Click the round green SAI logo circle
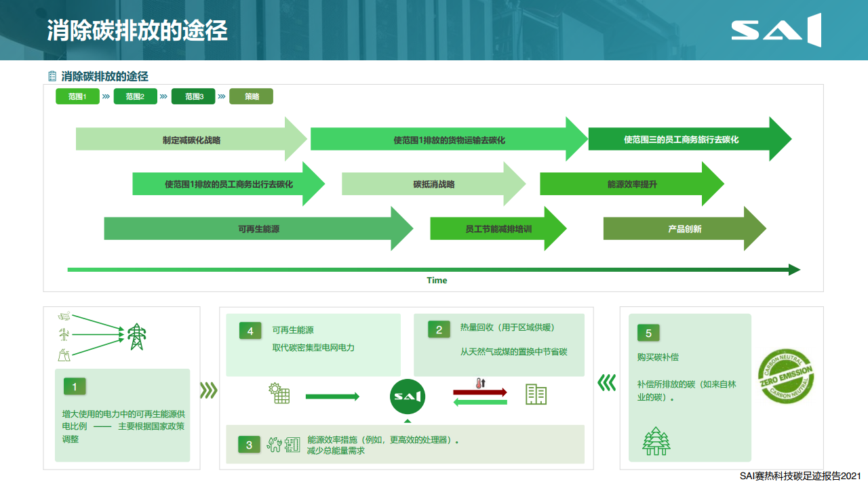868x488 pixels. click(x=408, y=396)
